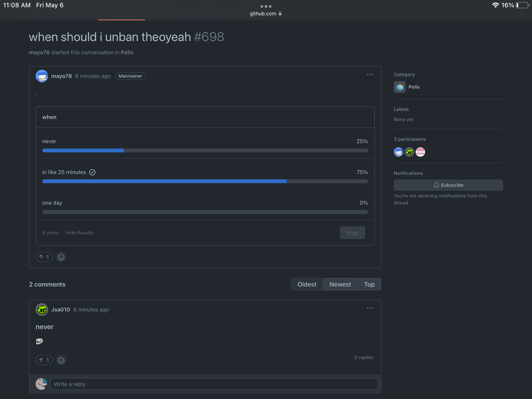Screen dimensions: 532x399
Task: Open second green participant avatar in sidebar
Action: [409, 152]
